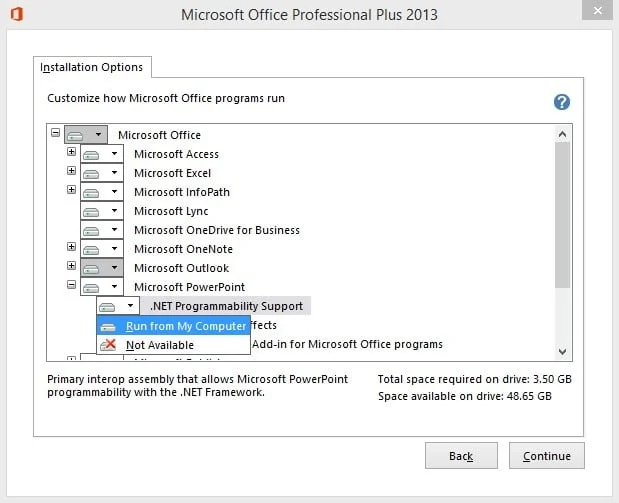Click the 'Primary interop assembly' description text
This screenshot has height=503, width=619.
(x=197, y=386)
